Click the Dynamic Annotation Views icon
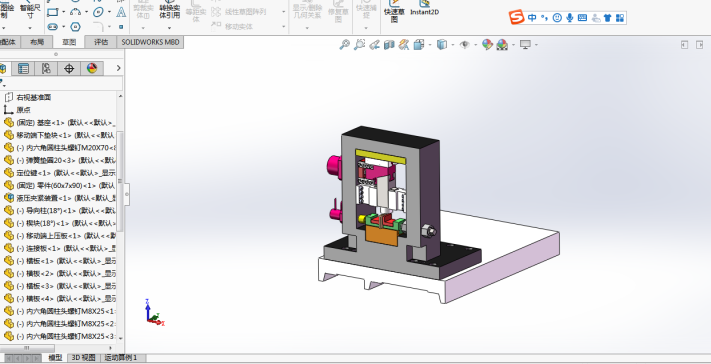This screenshot has width=711, height=364. [x=404, y=44]
